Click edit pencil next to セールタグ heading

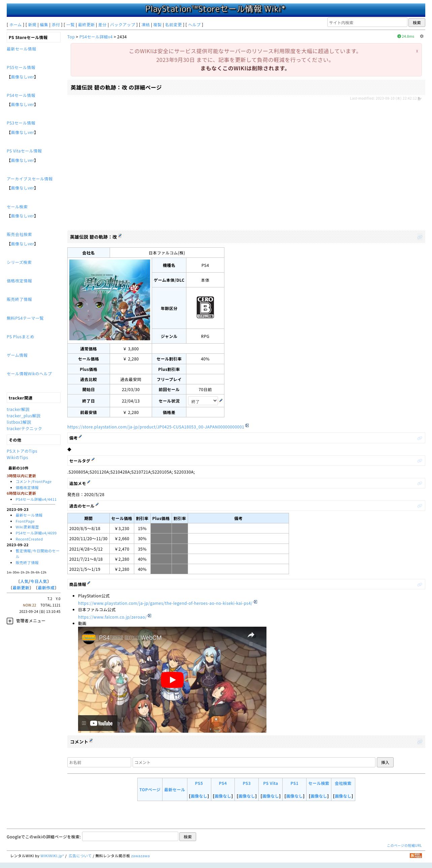point(93,459)
